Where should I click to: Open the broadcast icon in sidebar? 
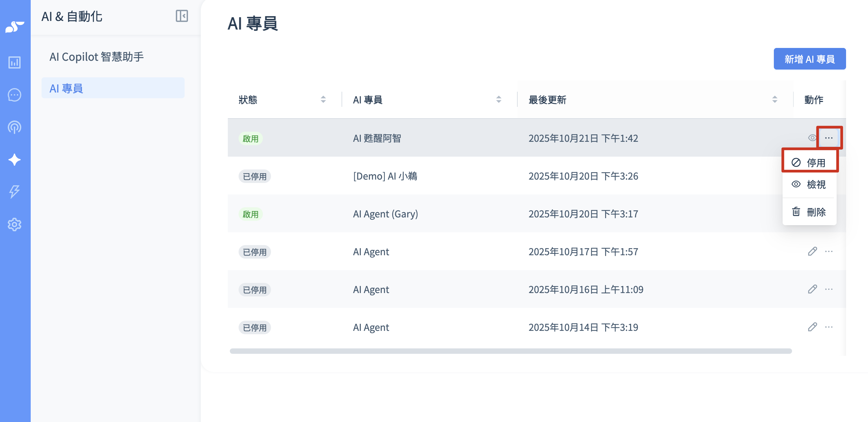point(15,127)
